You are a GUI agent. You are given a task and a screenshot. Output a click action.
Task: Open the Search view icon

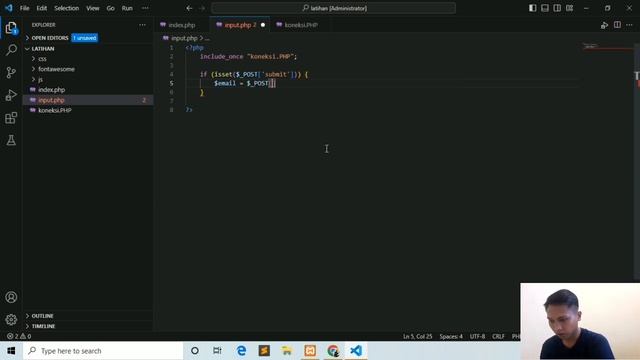[x=11, y=50]
